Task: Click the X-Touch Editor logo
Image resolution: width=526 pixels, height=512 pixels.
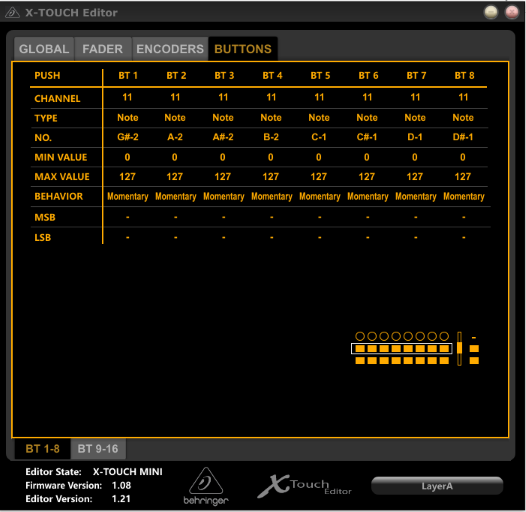Action: (305, 486)
